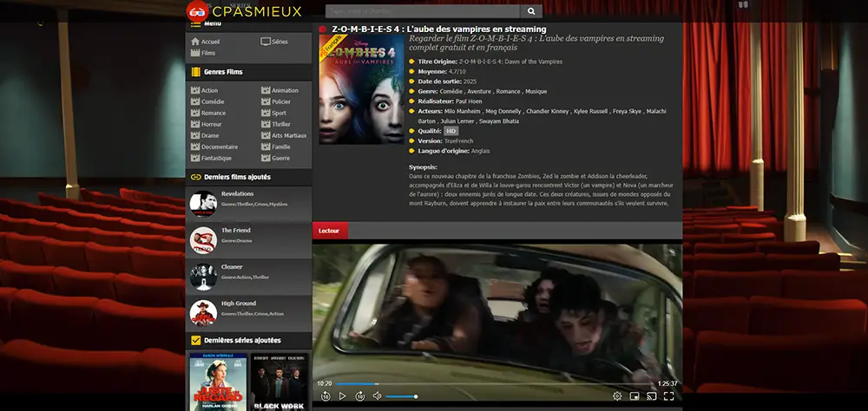Image resolution: width=868 pixels, height=411 pixels.
Task: Enter fullscreen mode
Action: [668, 396]
